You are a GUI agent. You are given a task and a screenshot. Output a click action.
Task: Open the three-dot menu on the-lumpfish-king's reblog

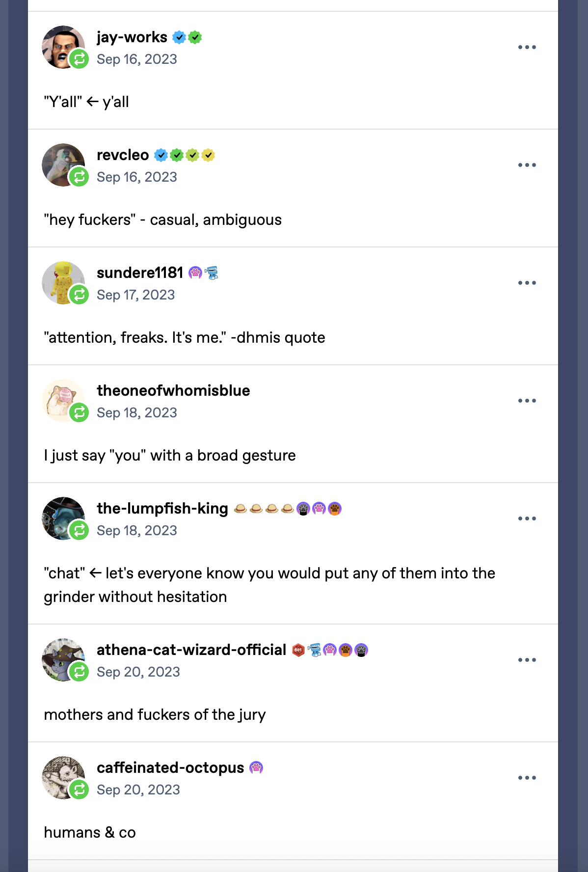click(x=527, y=518)
